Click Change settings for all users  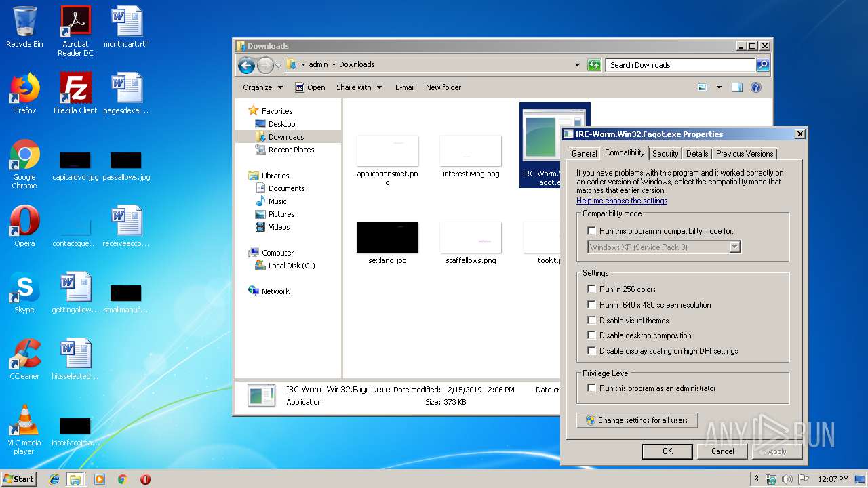[637, 420]
